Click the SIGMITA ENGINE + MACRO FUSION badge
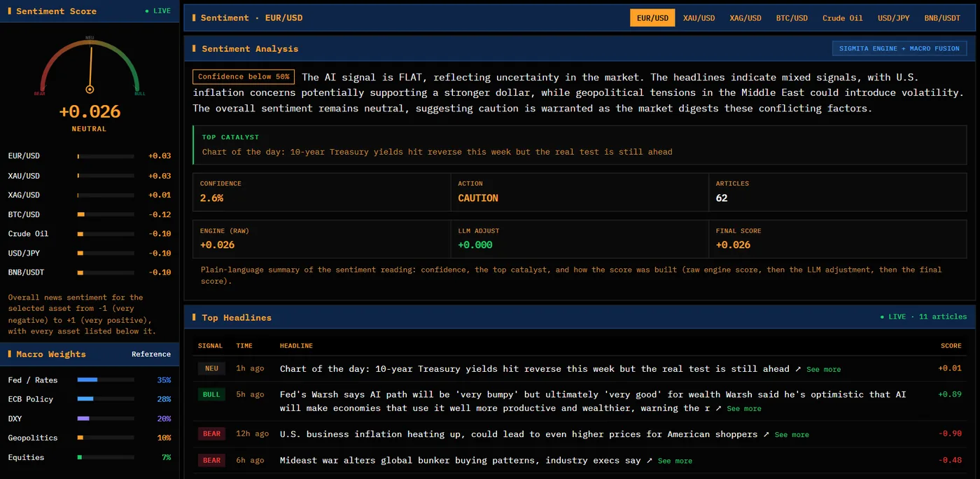The height and width of the screenshot is (479, 980). click(899, 48)
